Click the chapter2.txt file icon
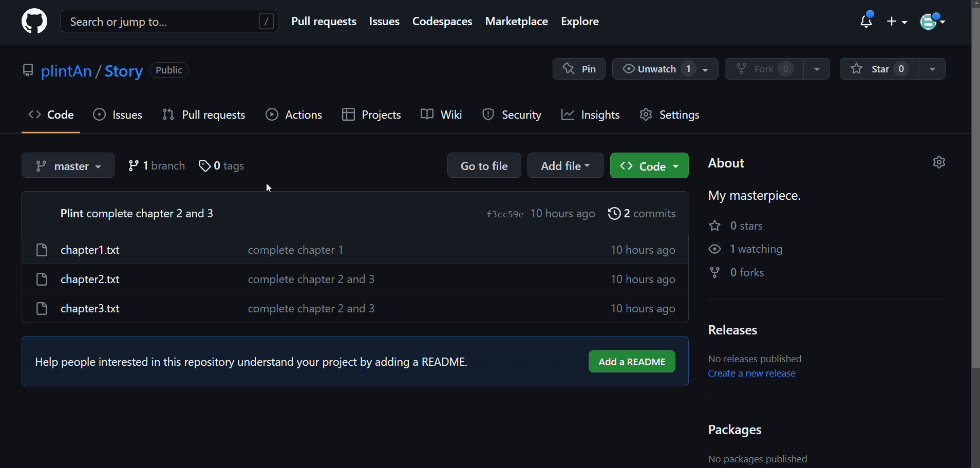This screenshot has width=980, height=468. click(x=42, y=279)
